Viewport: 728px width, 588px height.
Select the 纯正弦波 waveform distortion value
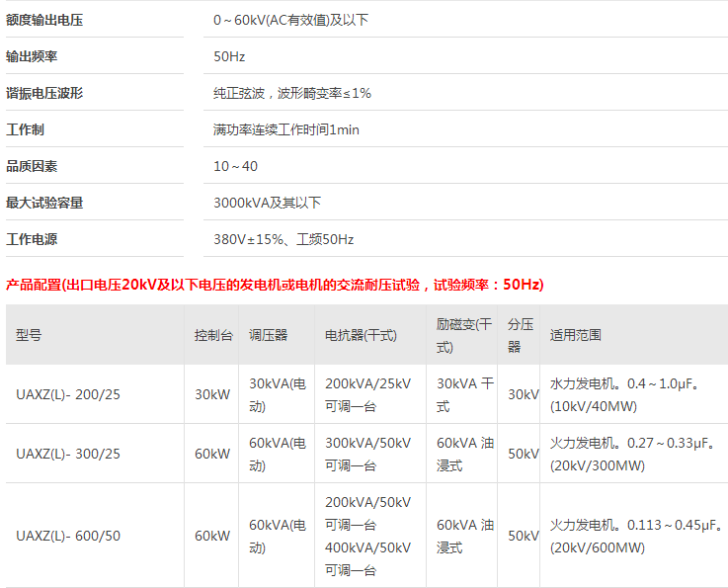292,93
